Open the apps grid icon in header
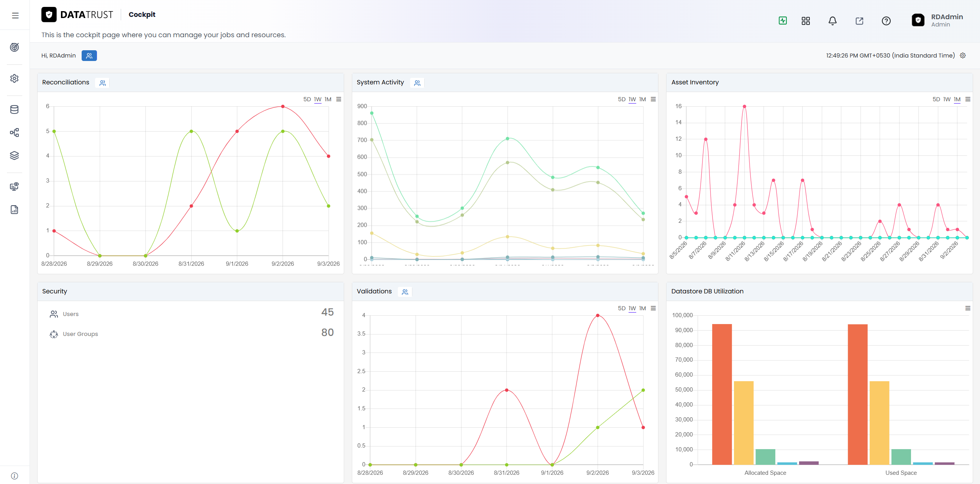 click(806, 21)
